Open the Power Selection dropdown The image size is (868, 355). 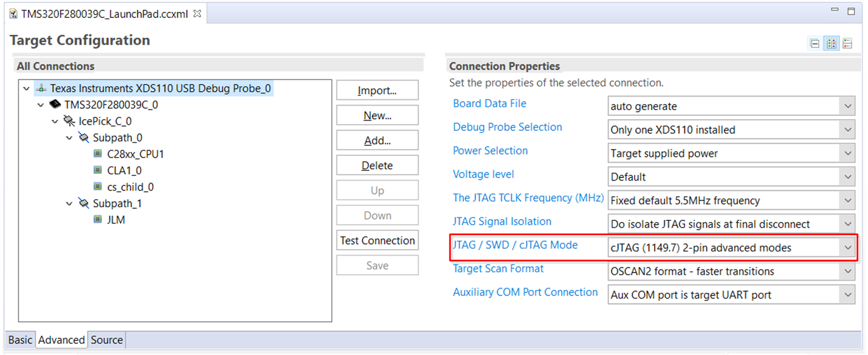click(848, 153)
